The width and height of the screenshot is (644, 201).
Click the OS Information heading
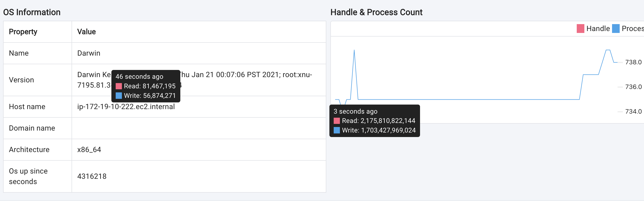click(x=32, y=12)
